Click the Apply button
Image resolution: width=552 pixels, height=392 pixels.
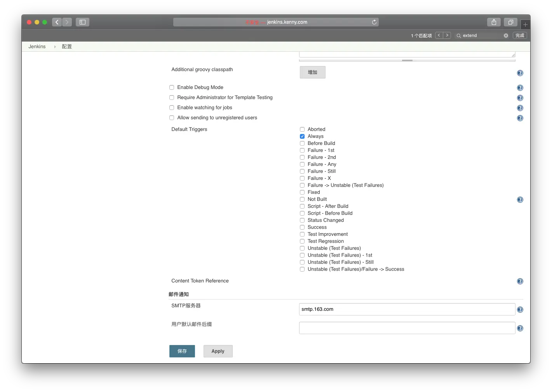tap(218, 351)
